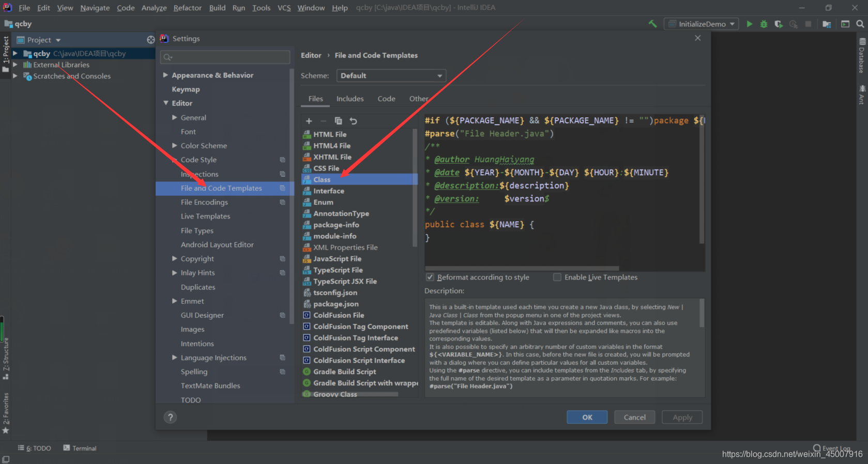Copy template using the duplicate icon
The width and height of the screenshot is (868, 464).
click(x=338, y=121)
